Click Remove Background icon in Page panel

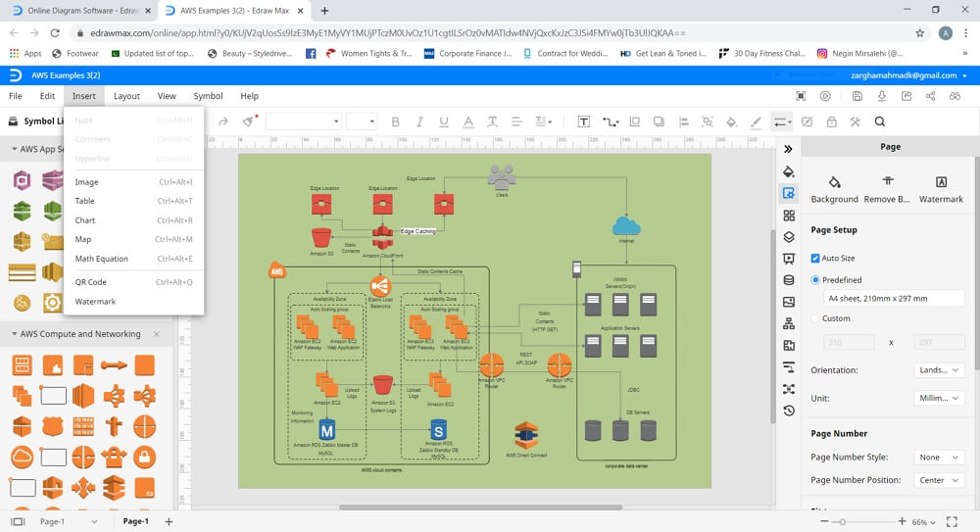(888, 181)
